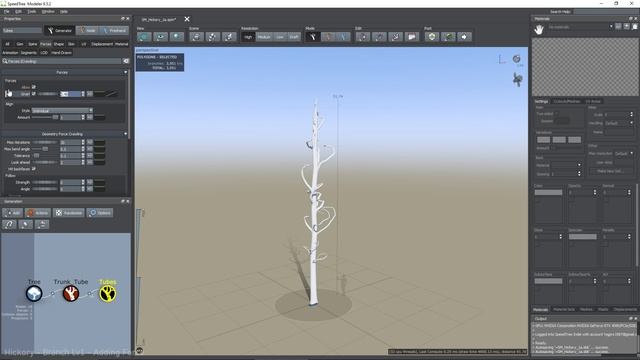Click the link tool icon below Add button

point(9,224)
